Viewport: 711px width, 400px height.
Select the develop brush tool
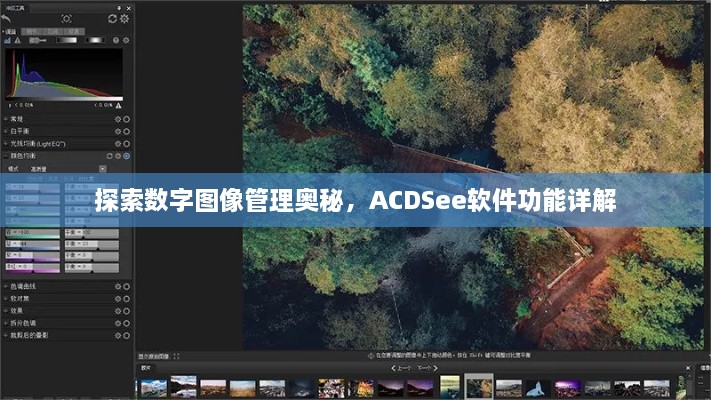[38, 40]
